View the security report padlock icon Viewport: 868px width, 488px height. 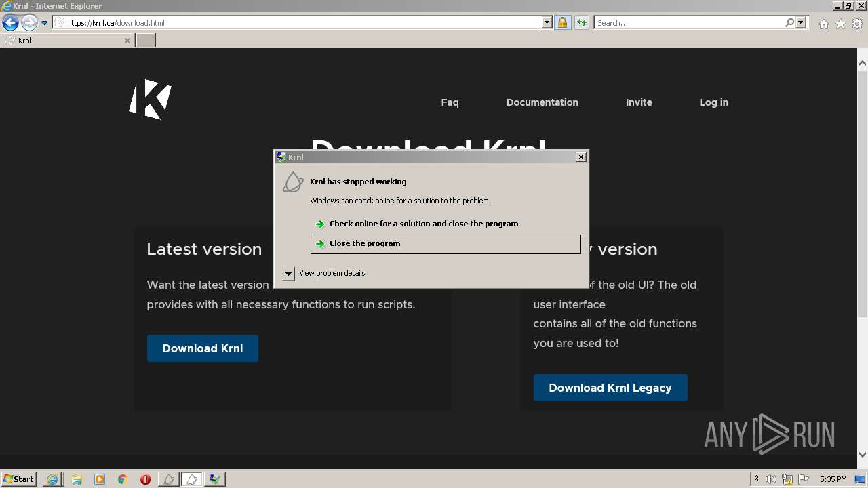[562, 22]
